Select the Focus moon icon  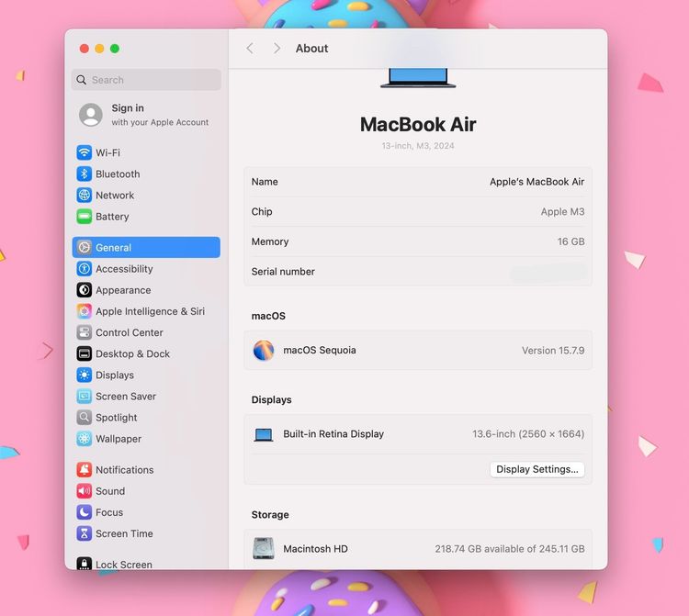coord(84,512)
